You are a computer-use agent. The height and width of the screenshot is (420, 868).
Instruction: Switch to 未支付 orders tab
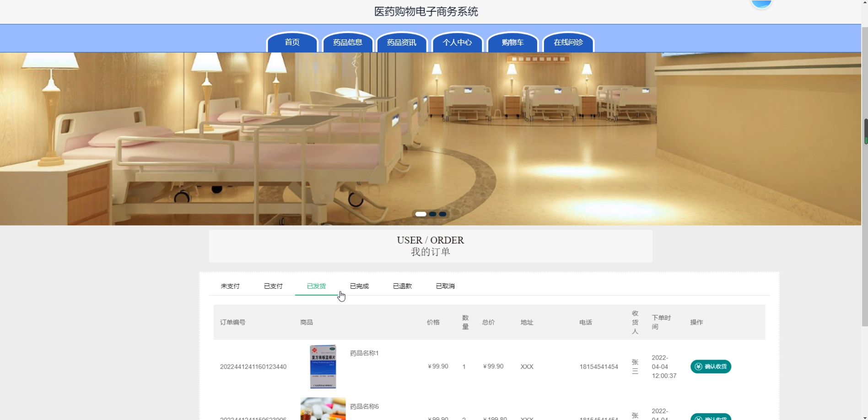(230, 286)
